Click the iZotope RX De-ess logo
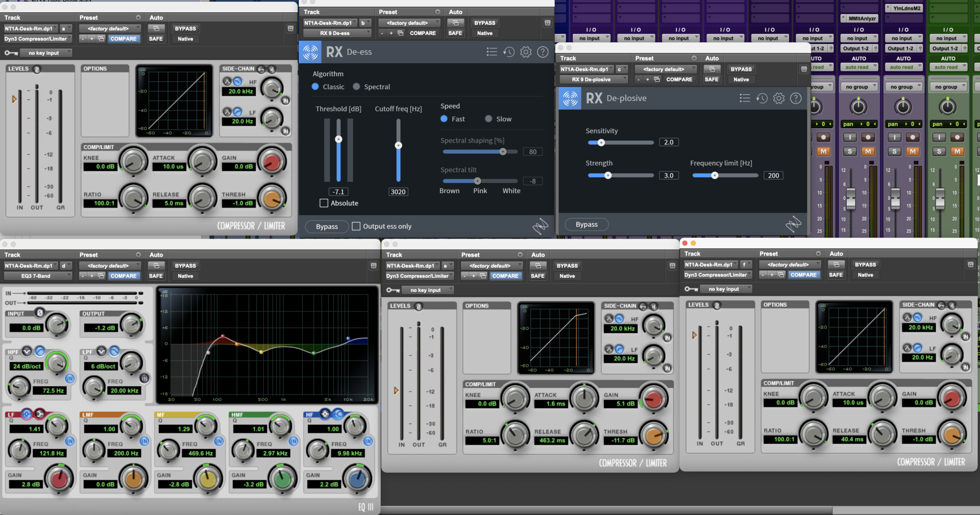Image resolution: width=980 pixels, height=515 pixels. 310,52
